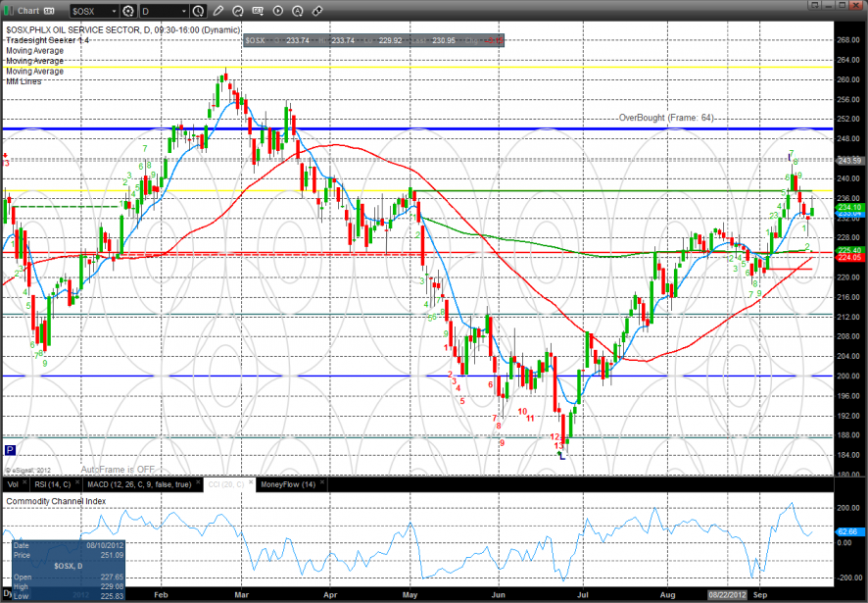The width and height of the screenshot is (868, 603).
Task: Click the Commodity Channel Index label
Action: [x=56, y=501]
